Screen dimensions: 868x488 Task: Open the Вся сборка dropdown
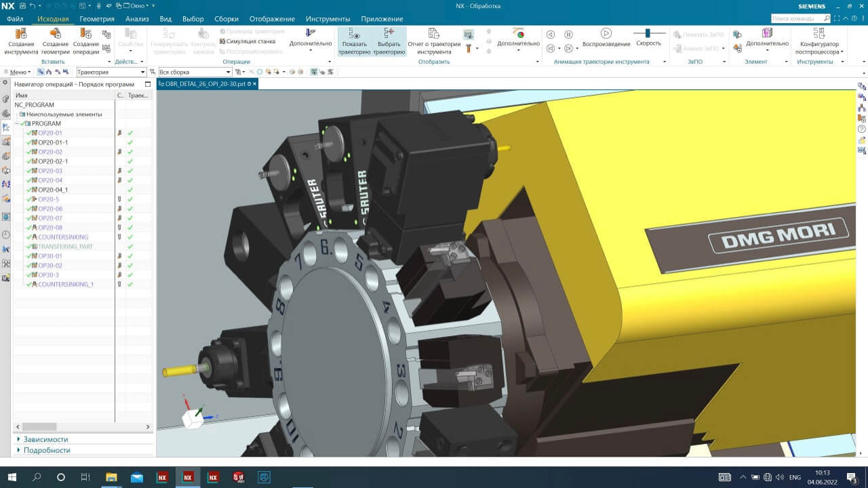(229, 72)
